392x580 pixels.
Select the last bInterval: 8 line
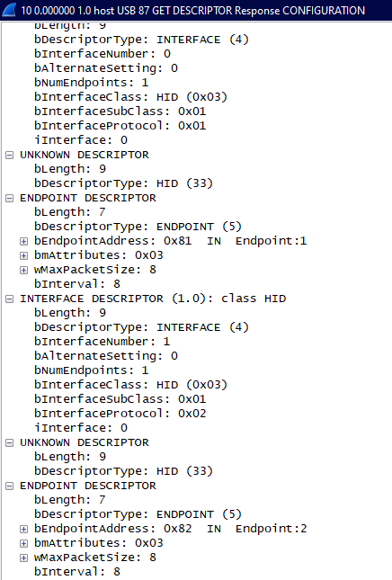click(x=77, y=572)
